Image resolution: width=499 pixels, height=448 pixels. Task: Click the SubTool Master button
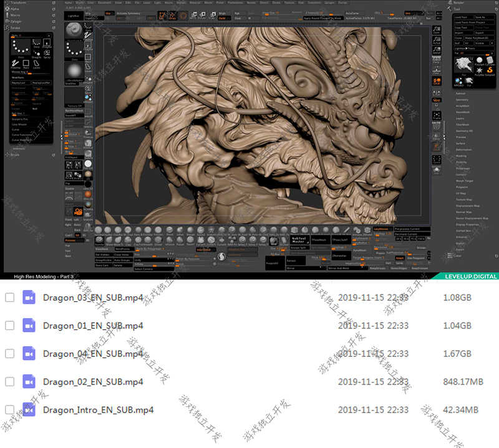tap(299, 240)
